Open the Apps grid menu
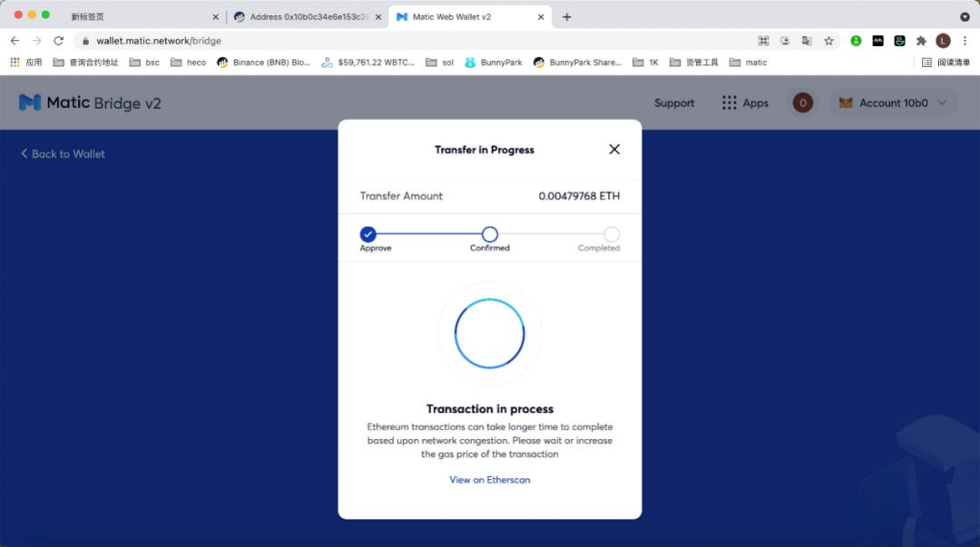This screenshot has height=547, width=980. [744, 103]
